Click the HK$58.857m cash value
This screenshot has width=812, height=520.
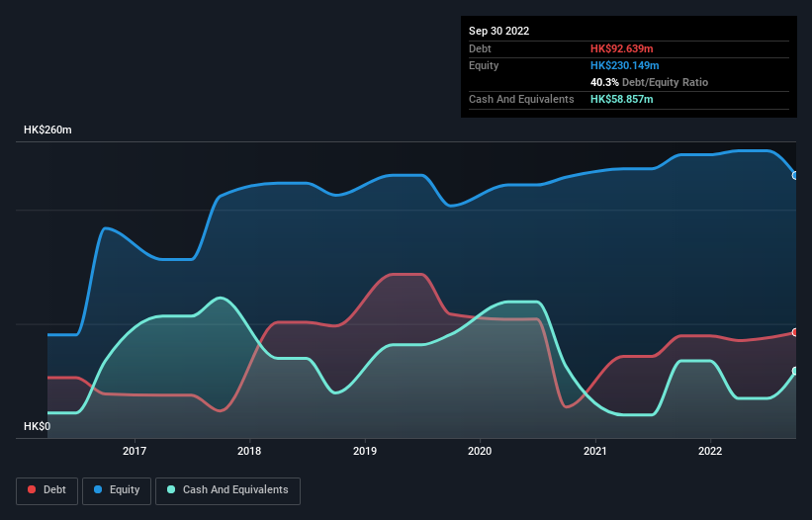tap(621, 99)
